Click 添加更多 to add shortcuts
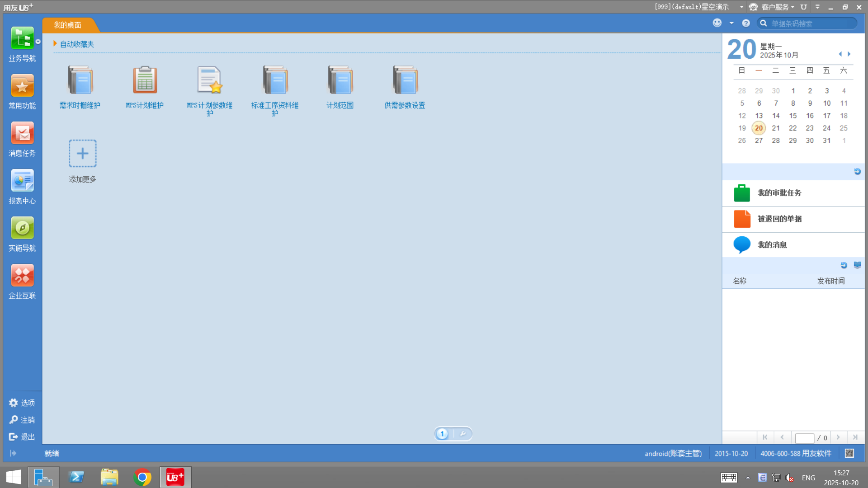Screen dimensions: 868x488 click(x=82, y=154)
